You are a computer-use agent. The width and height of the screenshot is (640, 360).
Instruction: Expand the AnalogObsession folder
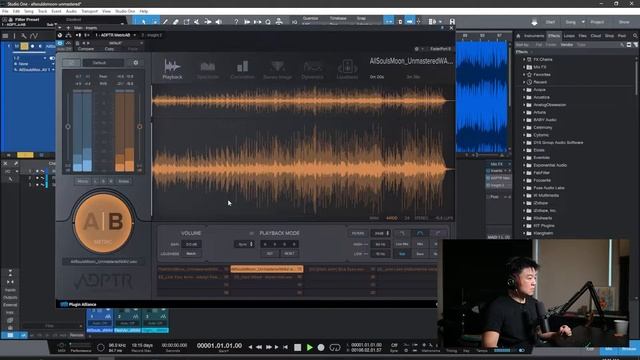[524, 105]
